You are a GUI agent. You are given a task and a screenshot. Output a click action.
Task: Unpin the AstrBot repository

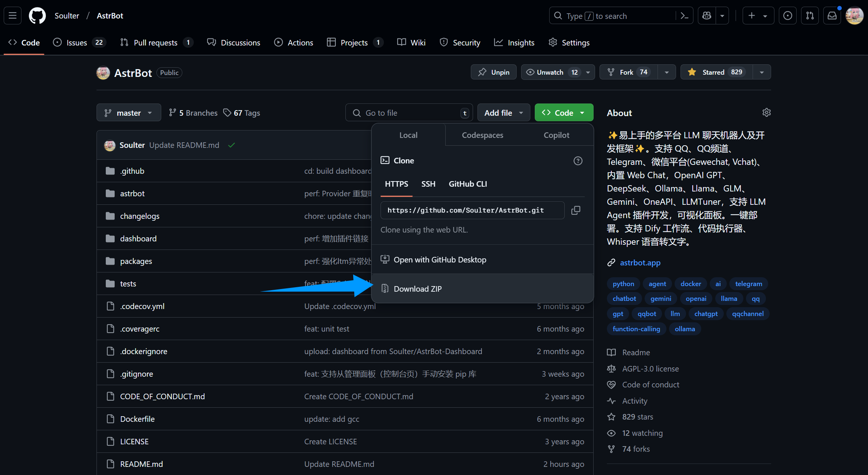tap(493, 72)
